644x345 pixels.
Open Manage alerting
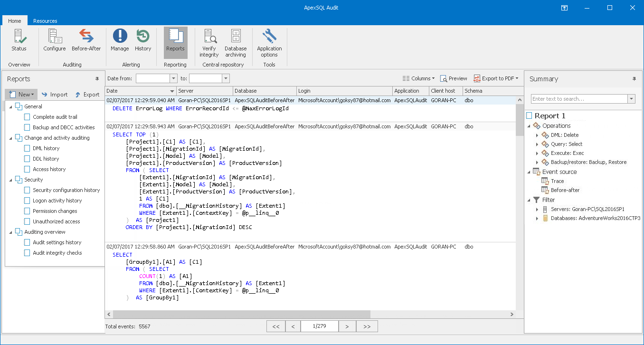pos(120,40)
